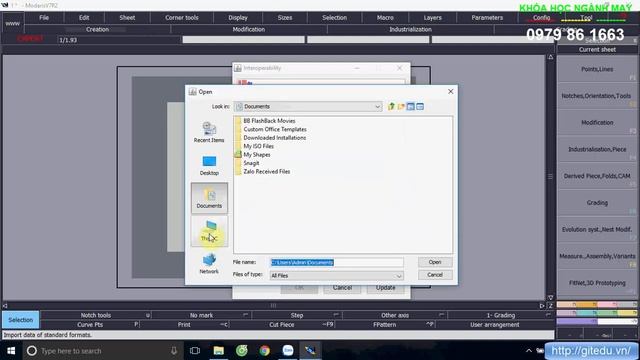Image resolution: width=640 pixels, height=360 pixels.
Task: Select the Documents shortcut in the Open dialog sidebar
Action: (x=209, y=198)
